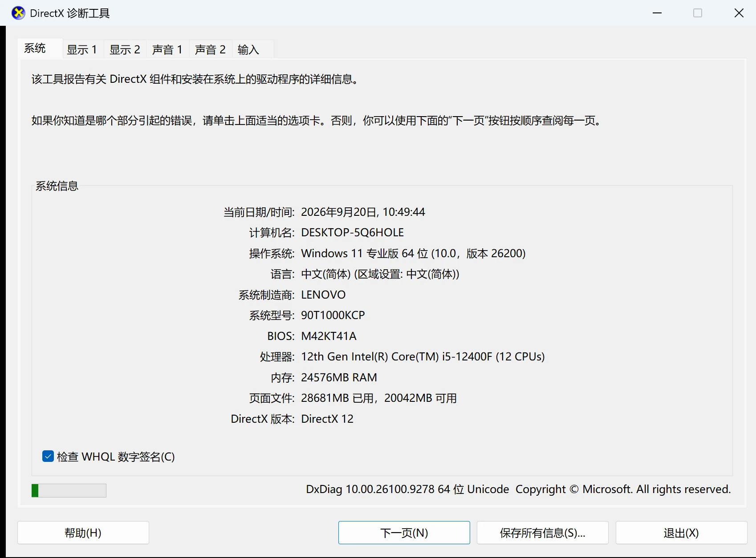This screenshot has height=558, width=756.
Task: Click processor value i5-12400F
Action: pos(423,356)
